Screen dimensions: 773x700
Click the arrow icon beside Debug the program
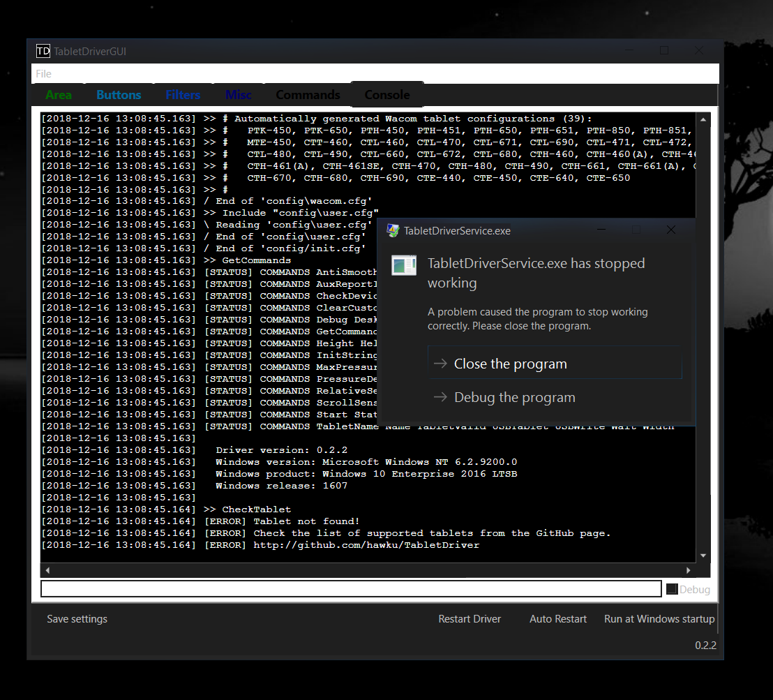(x=440, y=397)
